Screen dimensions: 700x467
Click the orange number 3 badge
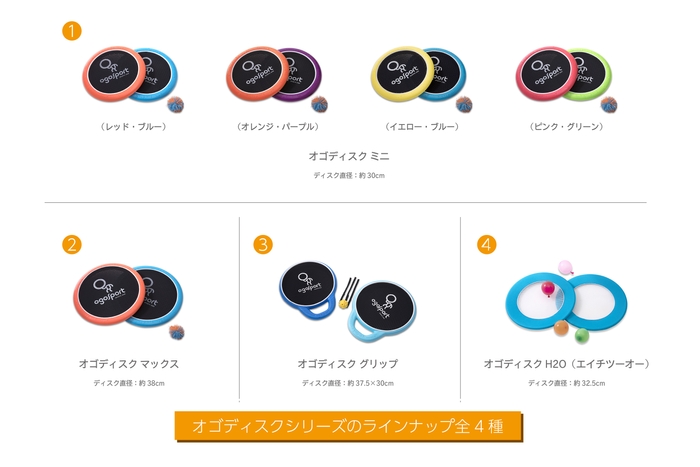pos(263,245)
